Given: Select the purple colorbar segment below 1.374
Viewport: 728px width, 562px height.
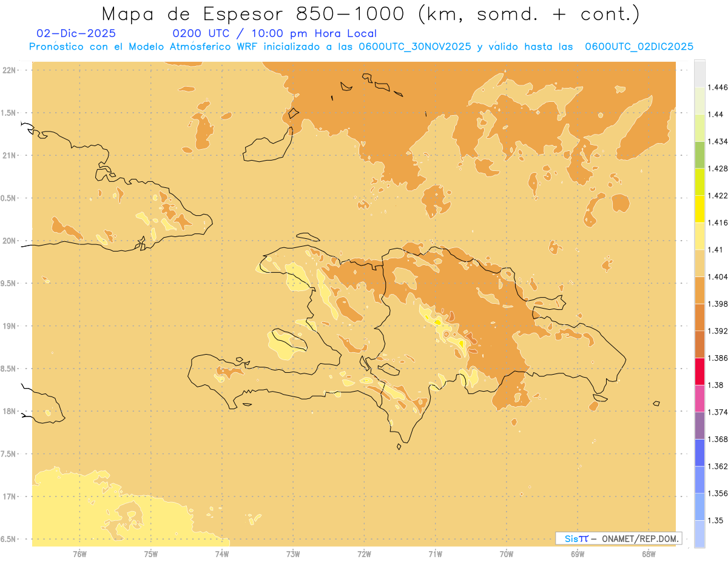Looking at the screenshot, I should (x=699, y=426).
